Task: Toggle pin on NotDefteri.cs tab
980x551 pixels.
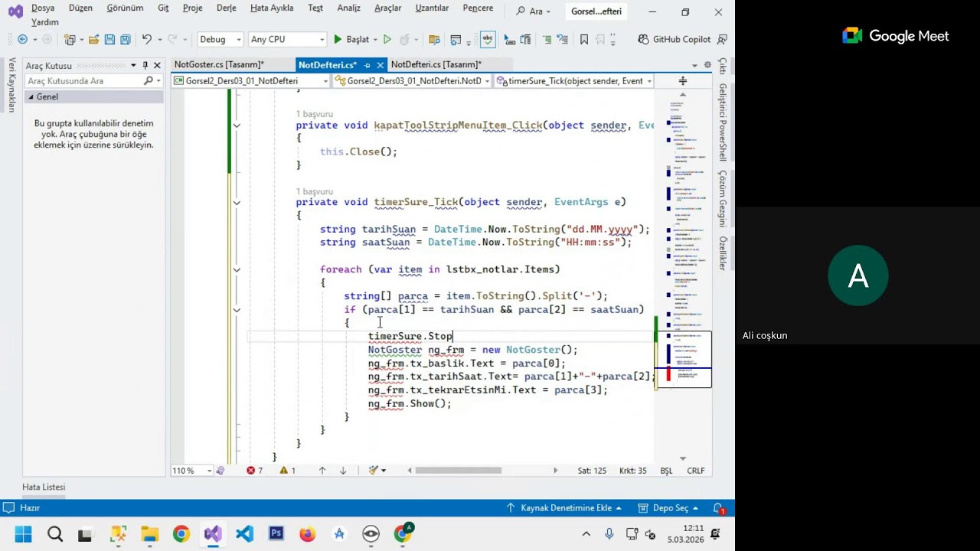Action: (x=367, y=66)
